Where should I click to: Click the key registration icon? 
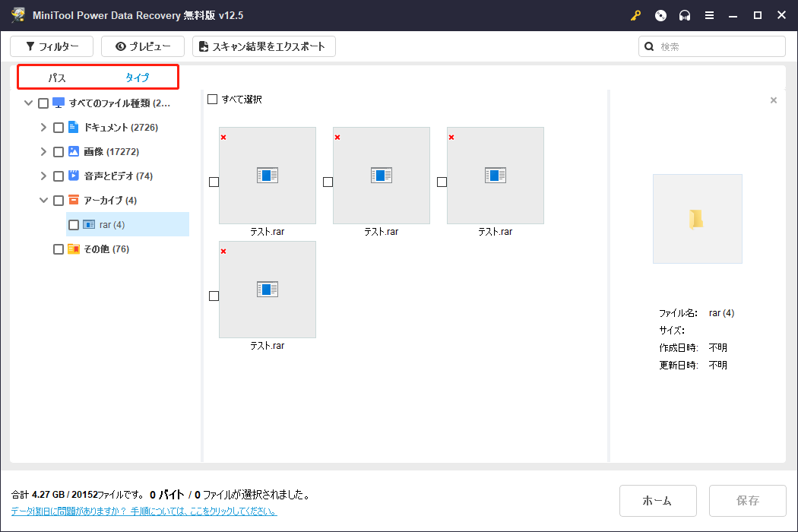(x=635, y=15)
